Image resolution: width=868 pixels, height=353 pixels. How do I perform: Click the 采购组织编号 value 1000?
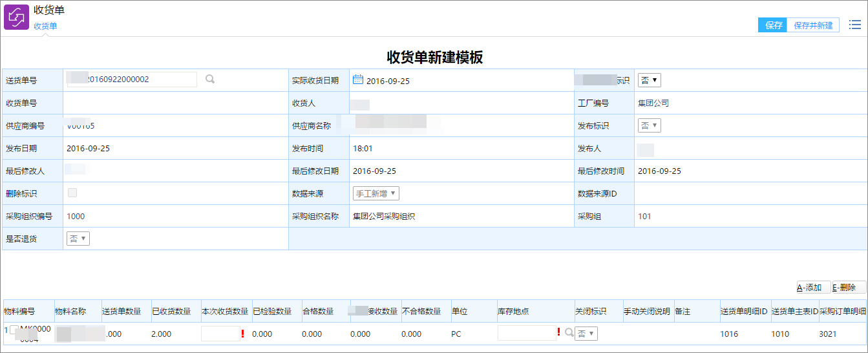(x=76, y=217)
